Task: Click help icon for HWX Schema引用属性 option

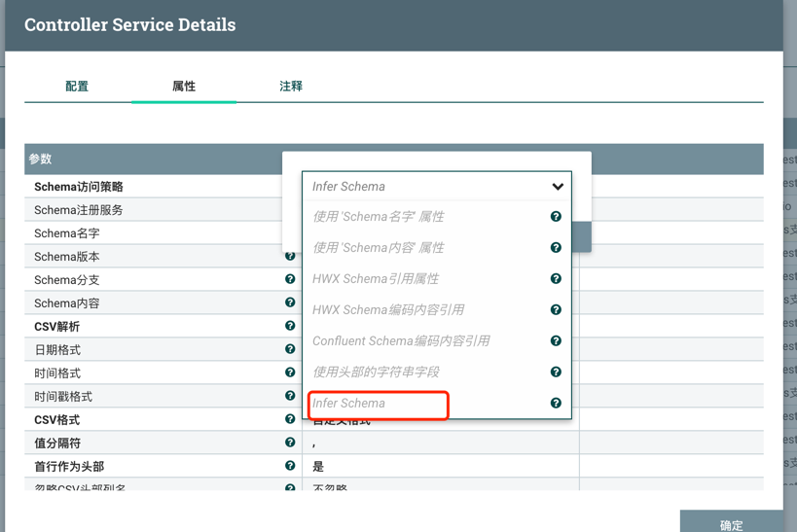Action: pyautogui.click(x=556, y=279)
